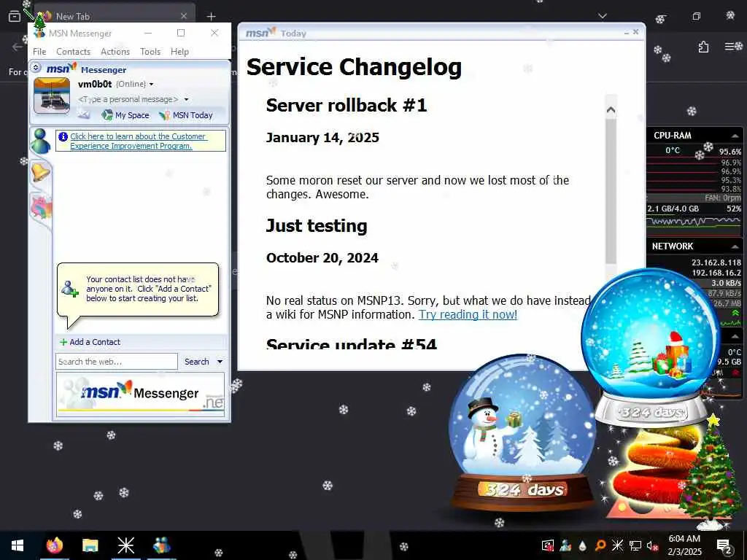Click the orange magnifier tray icon
747x560 pixels.
[600, 545]
